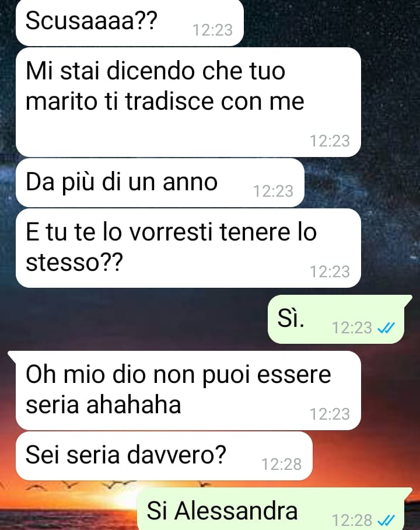Image resolution: width=420 pixels, height=530 pixels.
Task: Tap the 'Si Alessandra' sent message
Action: click(x=274, y=509)
